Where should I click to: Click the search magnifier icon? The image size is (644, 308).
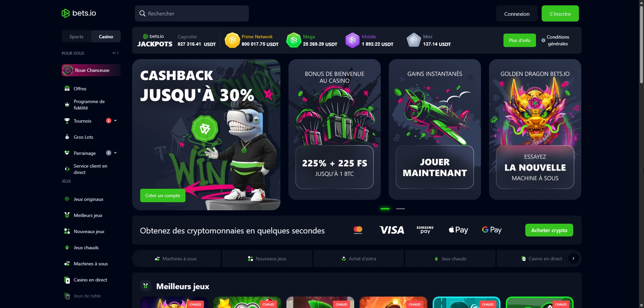143,13
